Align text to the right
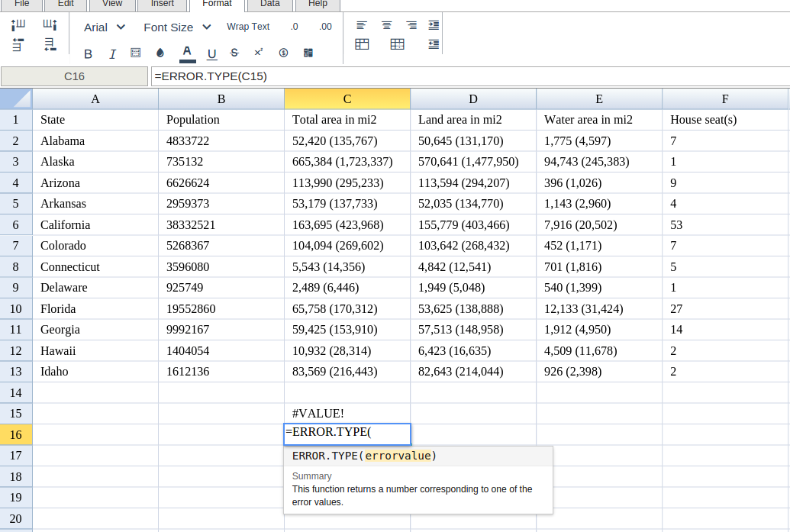The width and height of the screenshot is (790, 532). (411, 25)
